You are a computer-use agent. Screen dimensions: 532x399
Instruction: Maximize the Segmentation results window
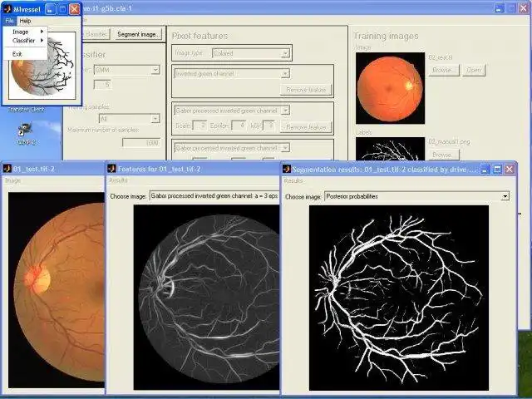point(497,169)
